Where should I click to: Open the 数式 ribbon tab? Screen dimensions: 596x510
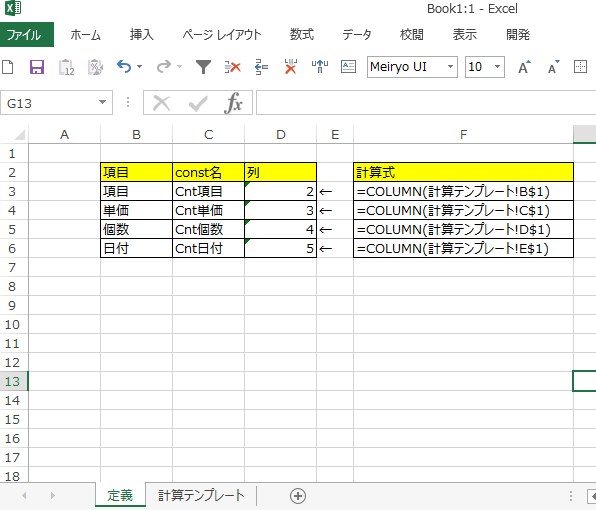point(302,35)
